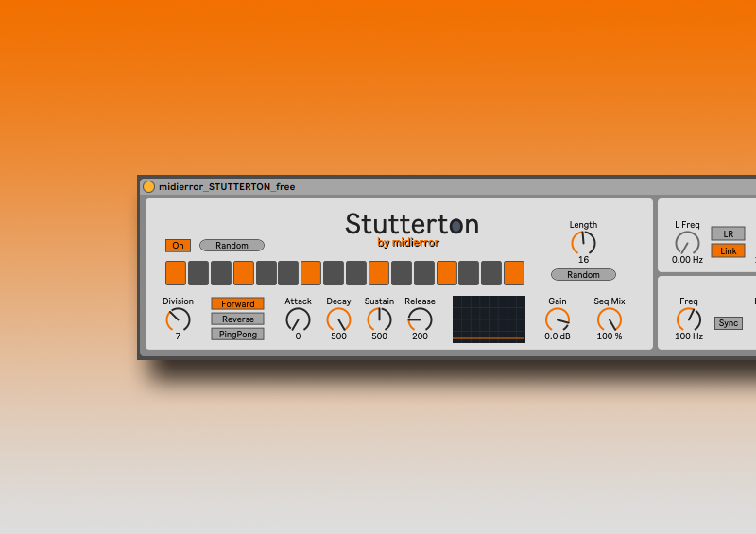Click the device title midierror_STUTTERTON_free

[227, 187]
